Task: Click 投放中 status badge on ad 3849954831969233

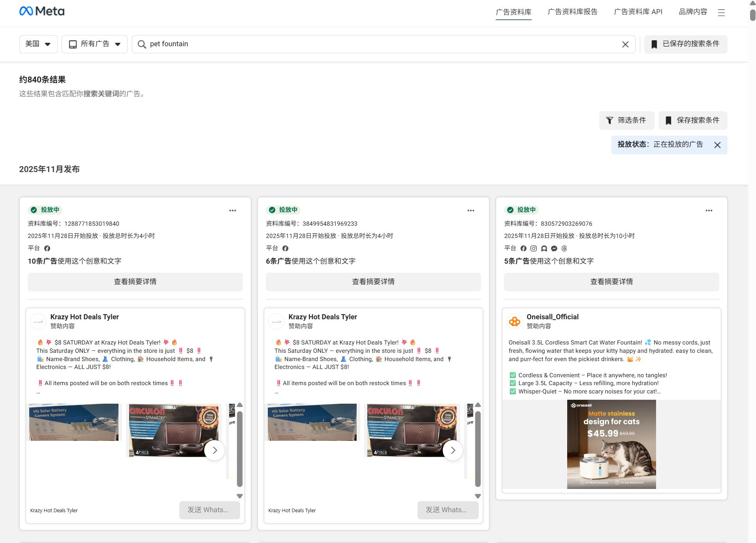Action: tap(284, 210)
